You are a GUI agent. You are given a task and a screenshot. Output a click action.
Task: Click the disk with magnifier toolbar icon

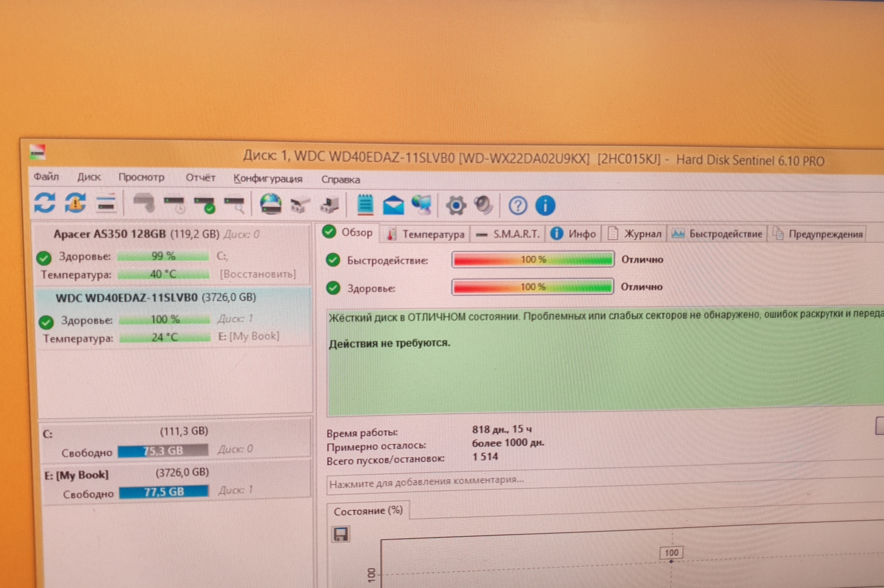pos(235,205)
